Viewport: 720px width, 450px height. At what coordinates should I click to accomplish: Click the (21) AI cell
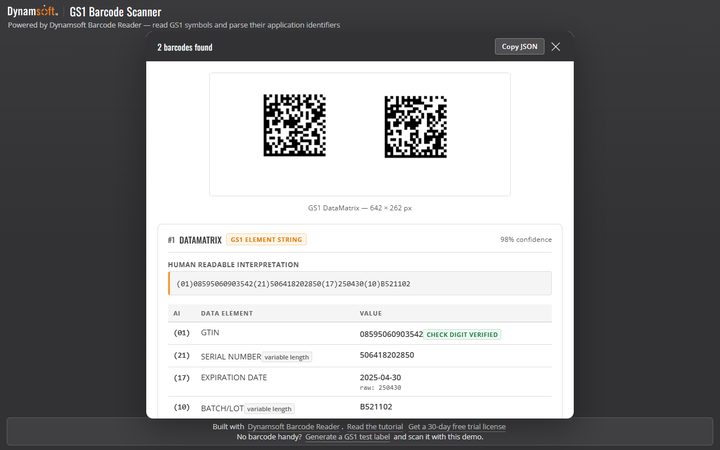[181, 355]
